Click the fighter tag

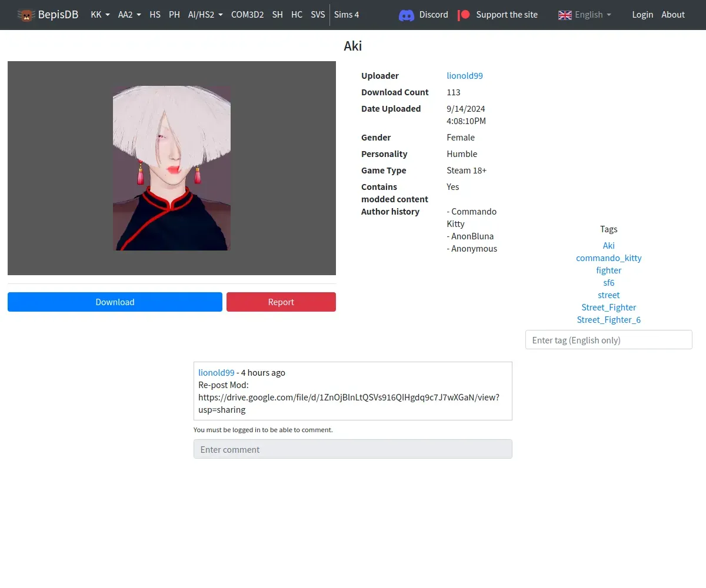[x=609, y=270]
